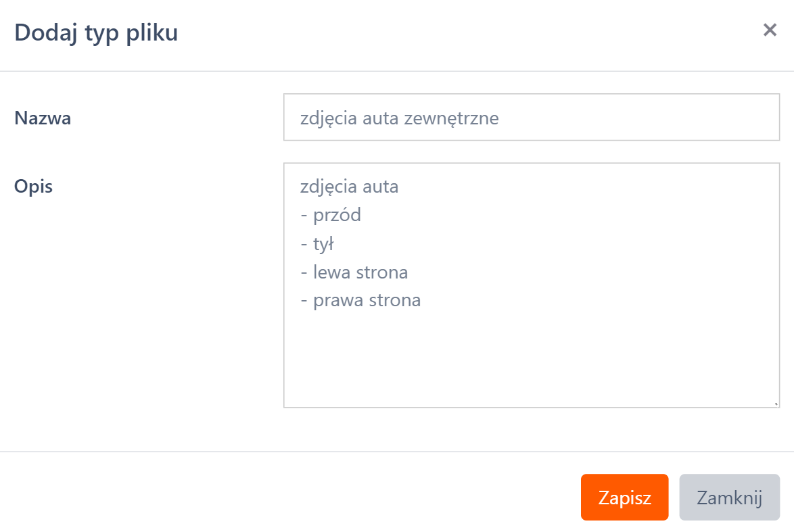
Task: Click the word "przód" in the description
Action: (337, 215)
